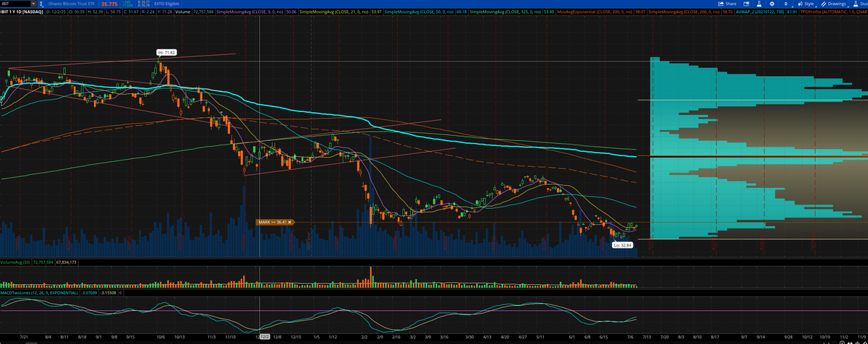Click the EXTO Eligible label

(x=166, y=4)
